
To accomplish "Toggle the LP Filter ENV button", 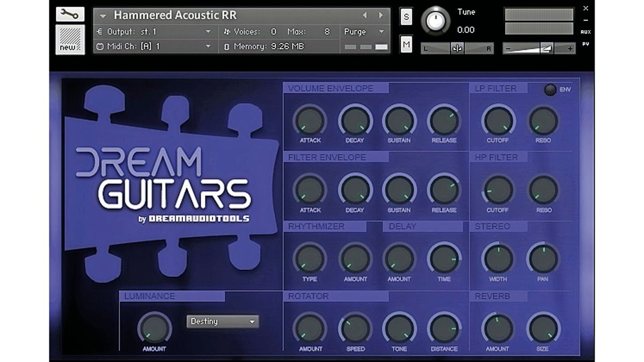I will click(x=550, y=90).
